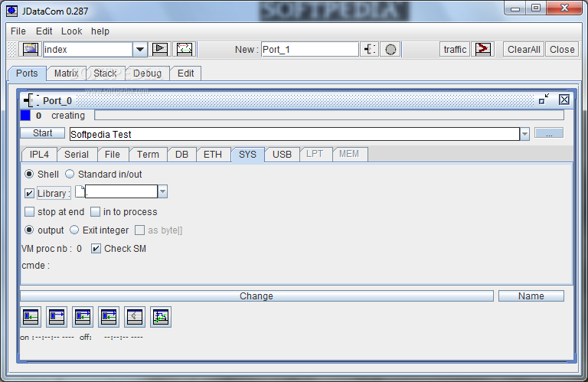
Task: Click the new port connector icon
Action: [369, 49]
